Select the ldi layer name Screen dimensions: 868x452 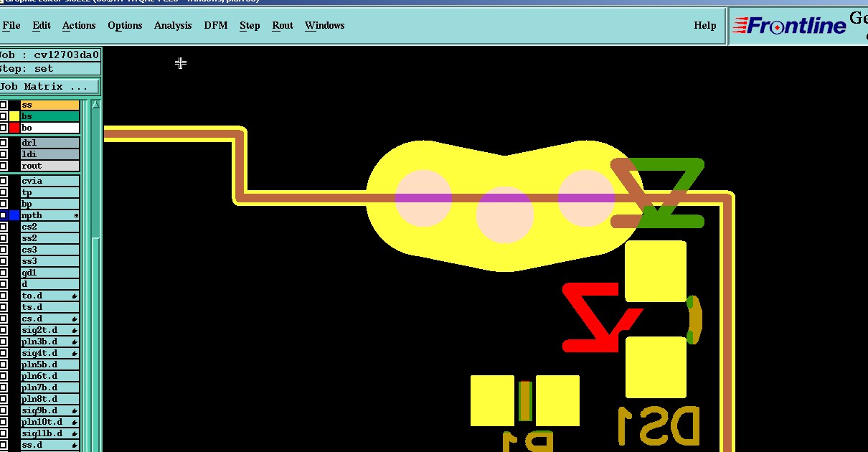click(49, 154)
